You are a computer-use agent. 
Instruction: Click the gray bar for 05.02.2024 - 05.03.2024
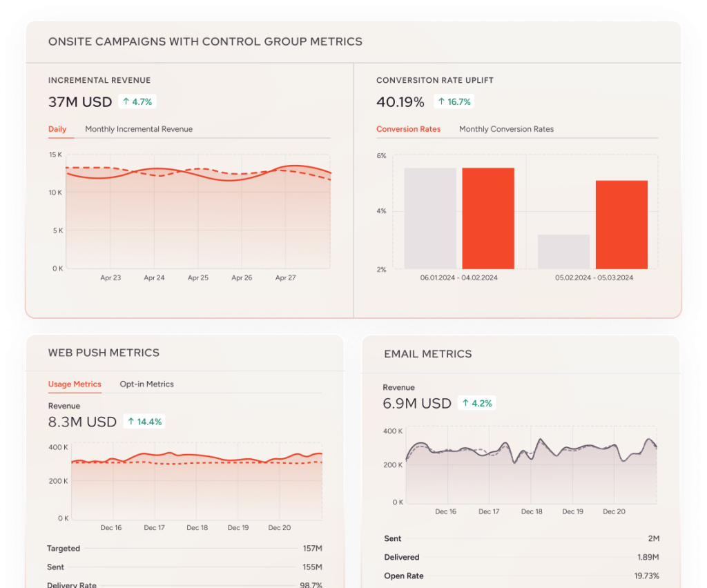click(x=563, y=252)
